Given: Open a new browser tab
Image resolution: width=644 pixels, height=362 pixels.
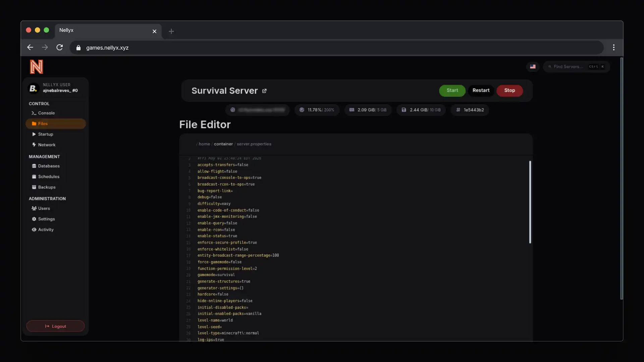Looking at the screenshot, I should 171,31.
